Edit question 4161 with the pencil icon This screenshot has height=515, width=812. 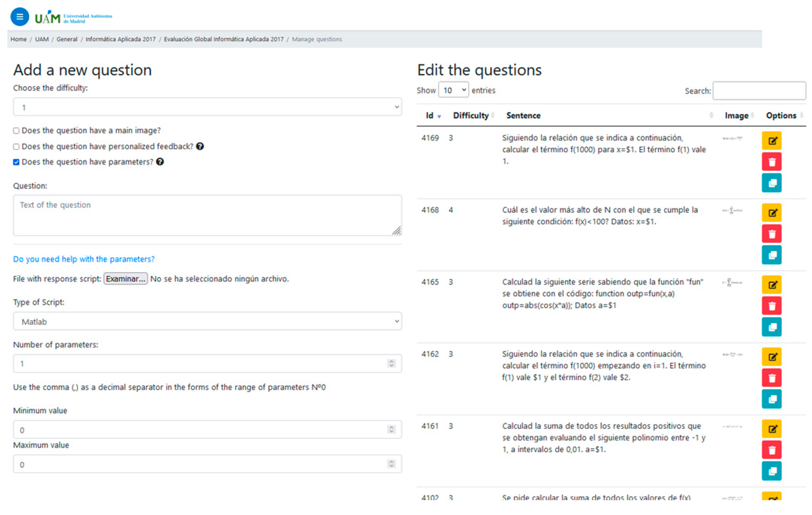(771, 429)
